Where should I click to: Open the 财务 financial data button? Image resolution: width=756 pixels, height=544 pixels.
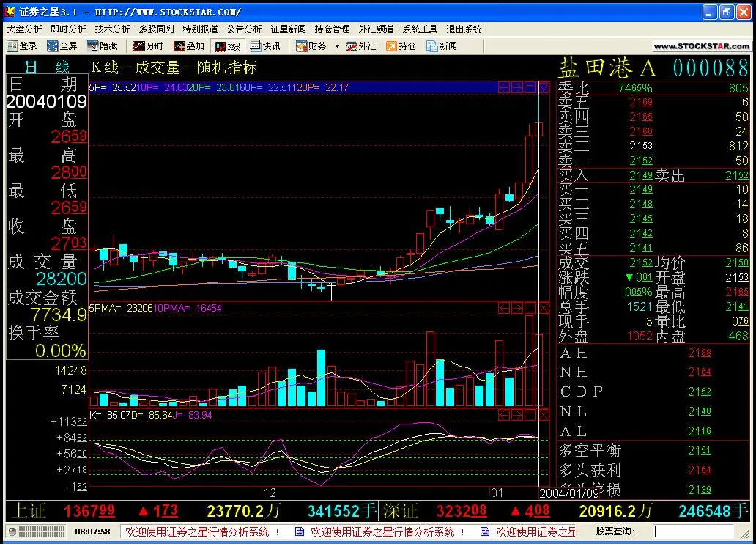point(311,46)
